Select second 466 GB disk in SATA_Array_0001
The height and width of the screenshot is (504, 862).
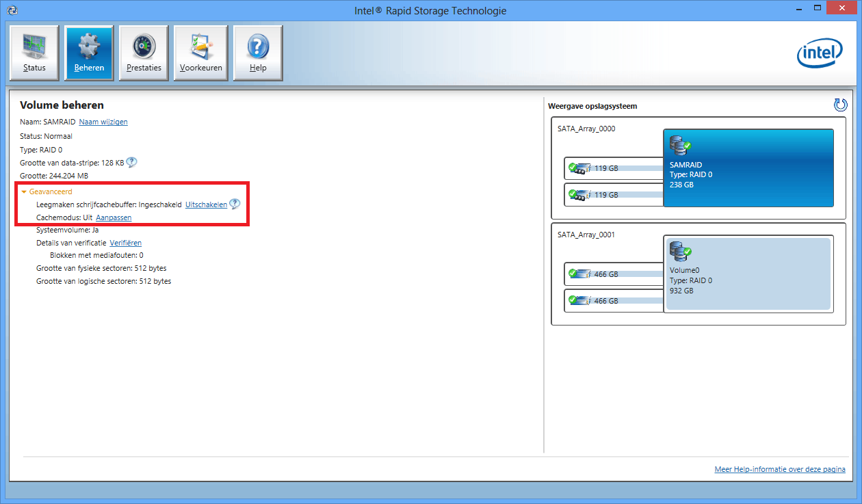614,300
